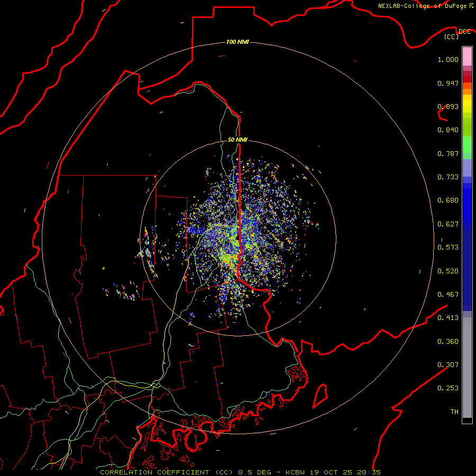Click the 0.893 legend value
Viewport: 476px width, 476px height.
(448, 106)
